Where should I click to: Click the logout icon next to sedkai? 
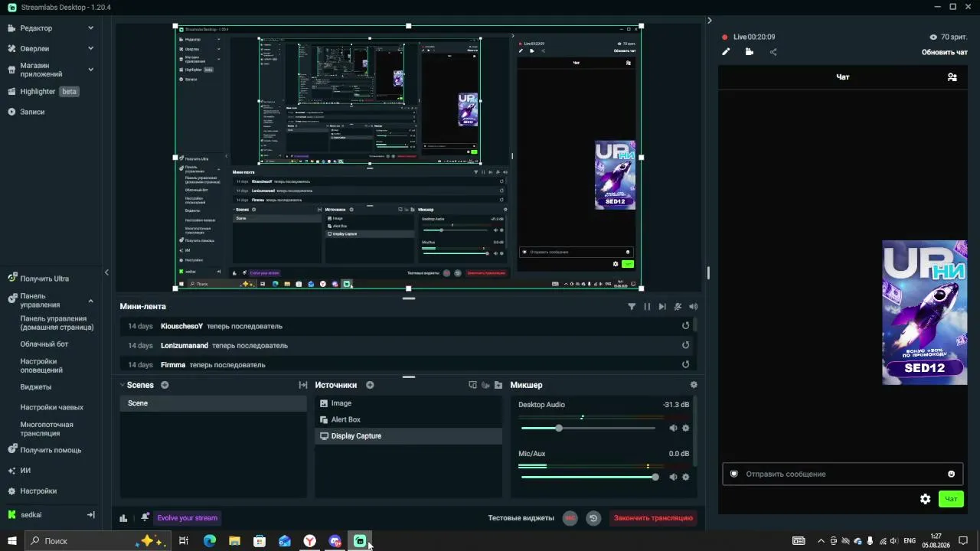point(90,515)
